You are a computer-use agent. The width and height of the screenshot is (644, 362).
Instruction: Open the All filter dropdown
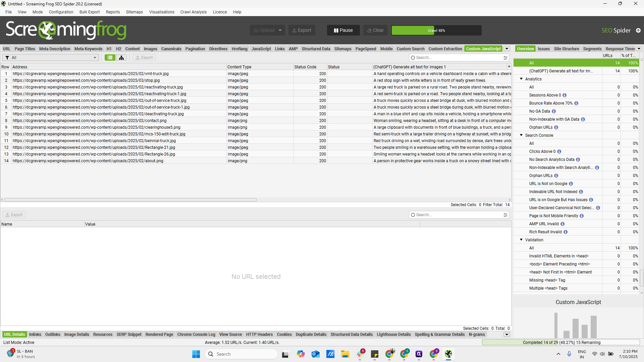51,58
